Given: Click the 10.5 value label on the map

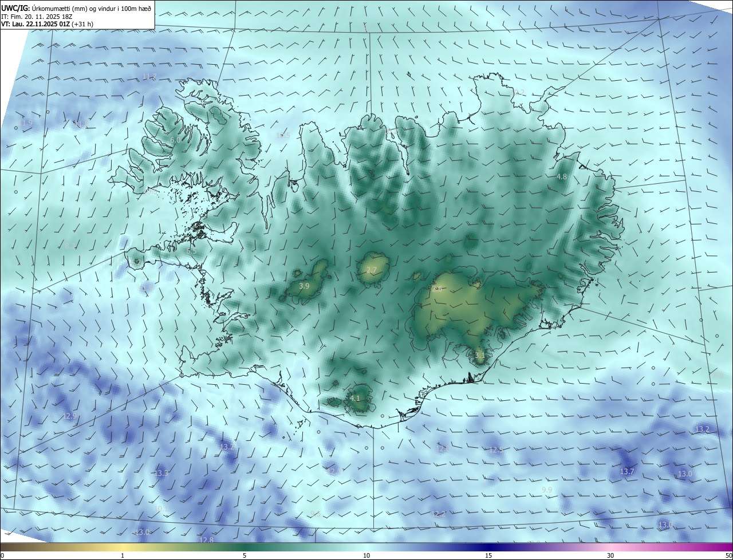Looking at the screenshot, I should point(283,136).
